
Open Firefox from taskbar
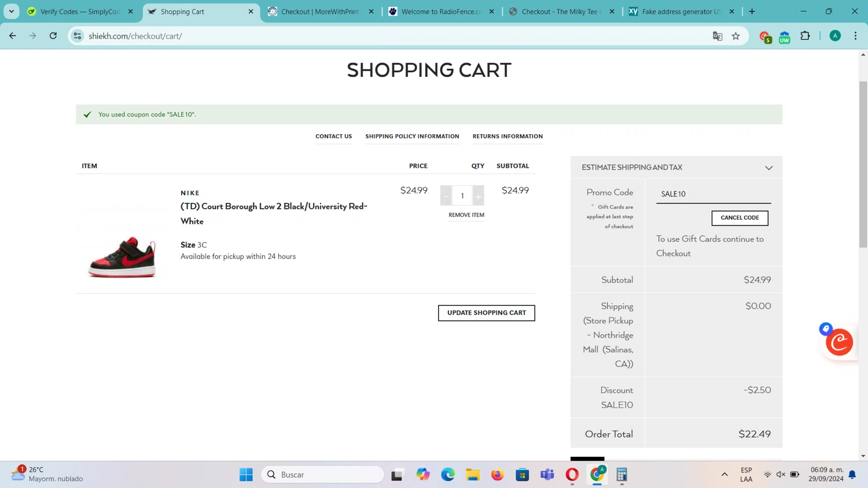point(498,475)
